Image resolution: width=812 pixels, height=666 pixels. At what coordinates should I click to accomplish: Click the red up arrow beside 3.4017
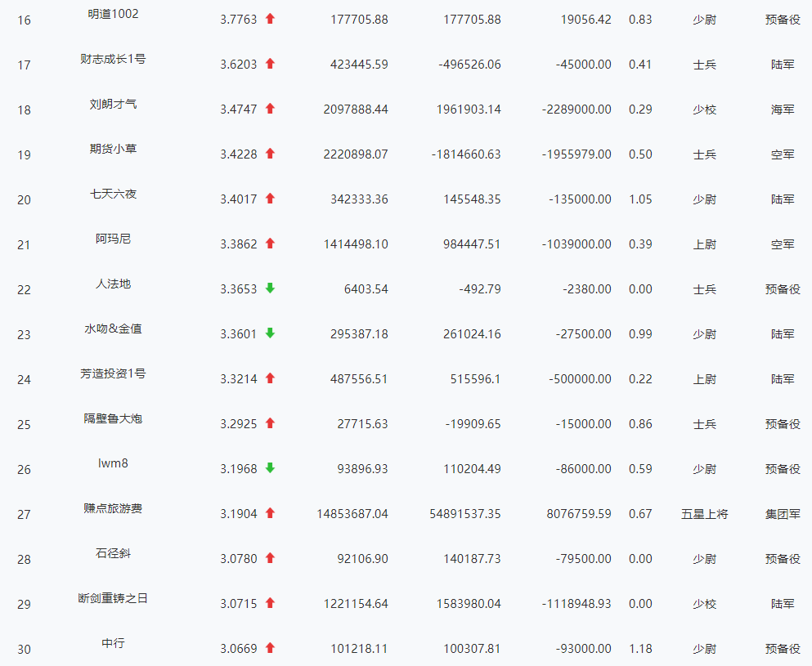tap(270, 199)
